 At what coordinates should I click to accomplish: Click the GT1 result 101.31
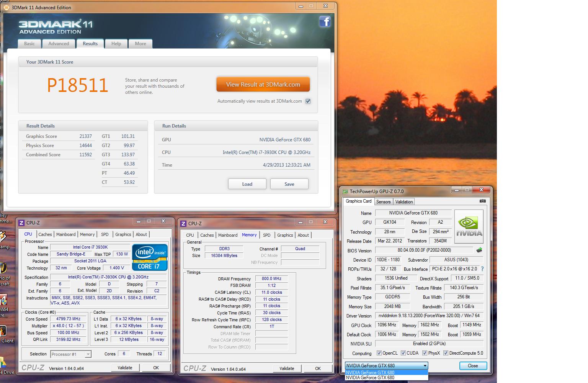click(128, 136)
